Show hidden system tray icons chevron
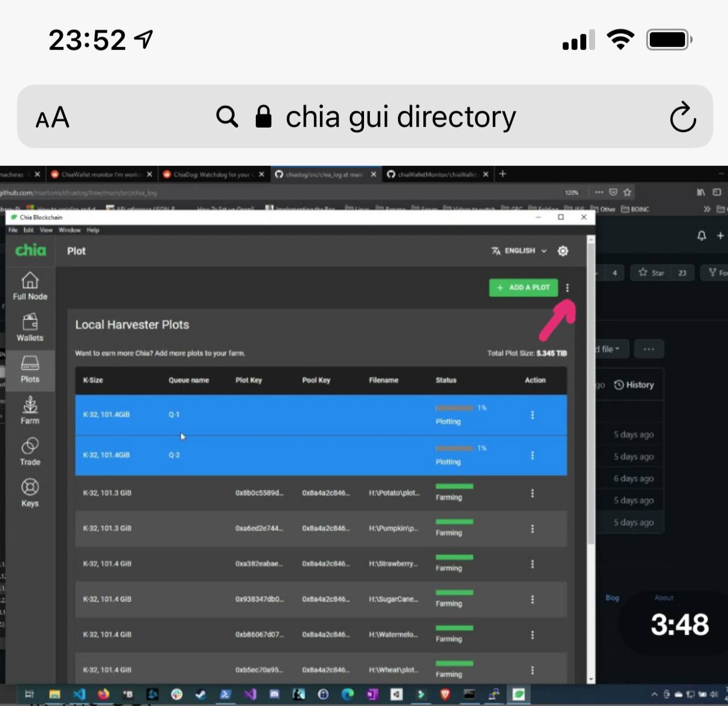The height and width of the screenshot is (706, 728). point(654,694)
